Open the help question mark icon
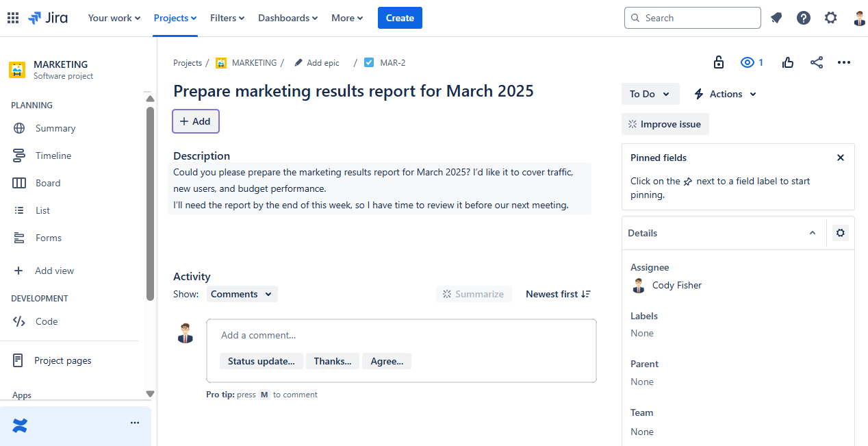This screenshot has height=446, width=868. tap(804, 18)
